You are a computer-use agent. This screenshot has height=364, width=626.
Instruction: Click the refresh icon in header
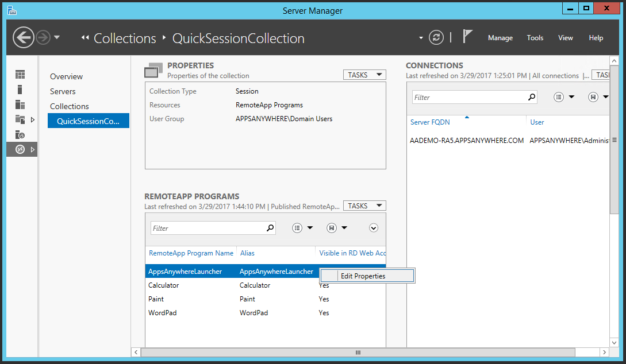click(436, 38)
